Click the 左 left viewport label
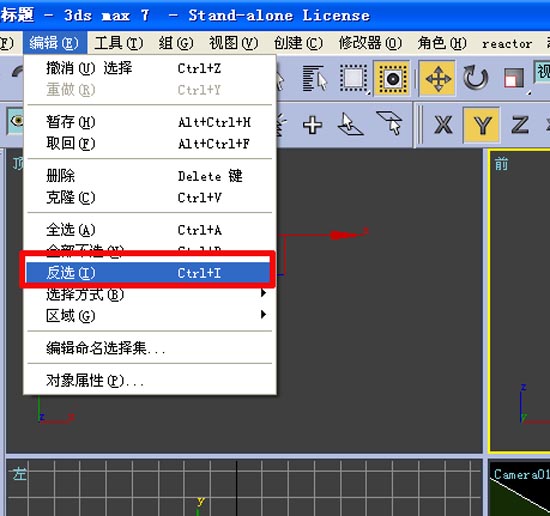550x516 pixels. [x=20, y=474]
